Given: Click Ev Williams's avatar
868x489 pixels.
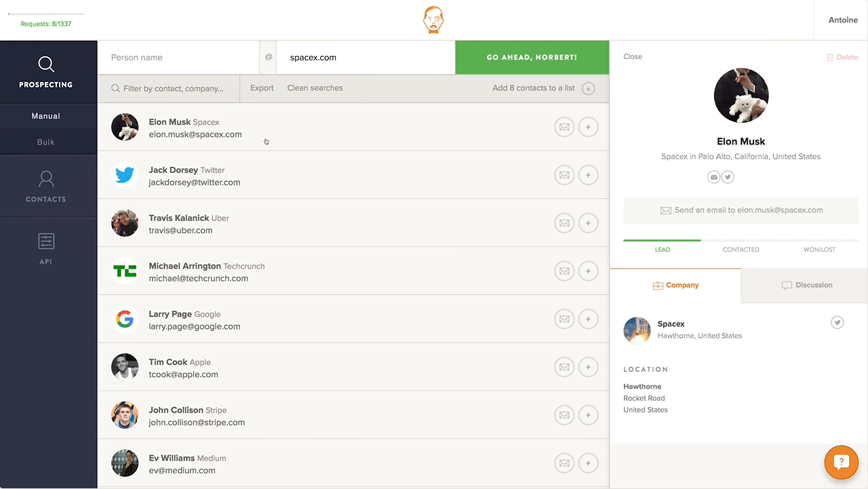Looking at the screenshot, I should (x=125, y=463).
